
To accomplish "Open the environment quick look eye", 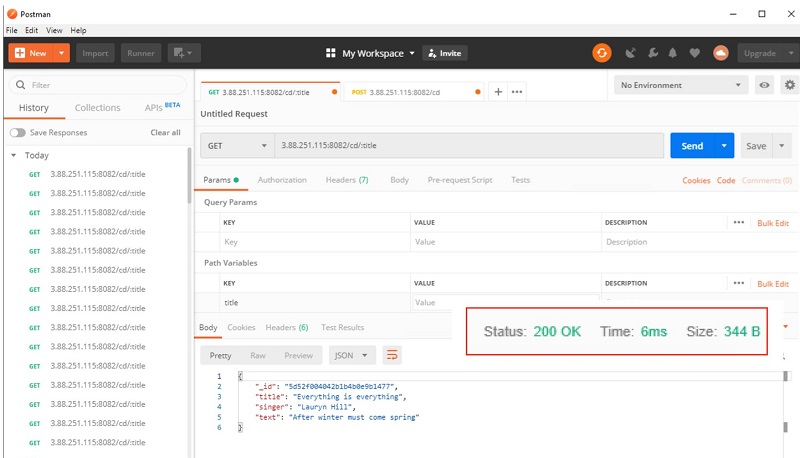I will pos(764,85).
